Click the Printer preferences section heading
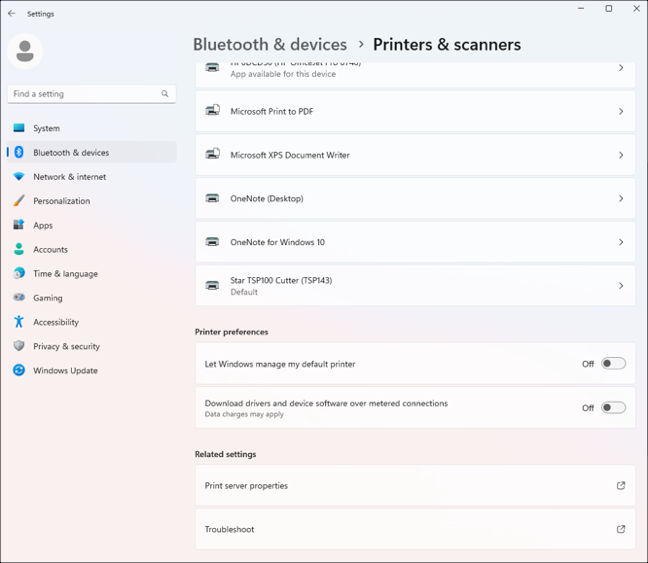Screen dimensions: 648x563 [x=231, y=332]
